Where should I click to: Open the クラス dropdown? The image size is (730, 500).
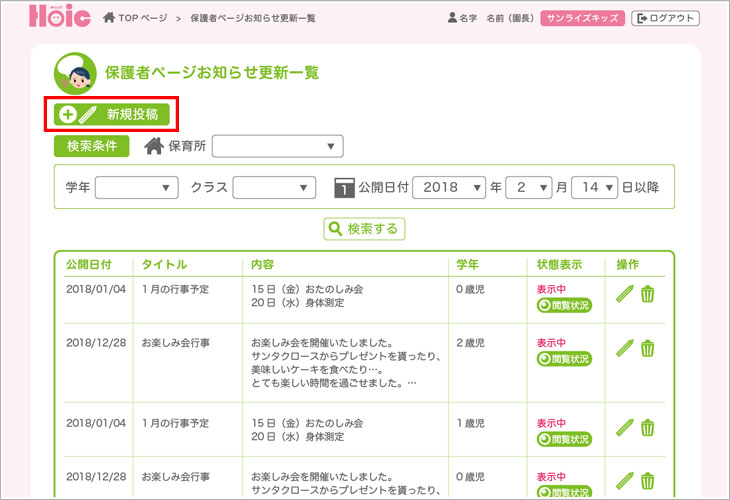tap(274, 187)
